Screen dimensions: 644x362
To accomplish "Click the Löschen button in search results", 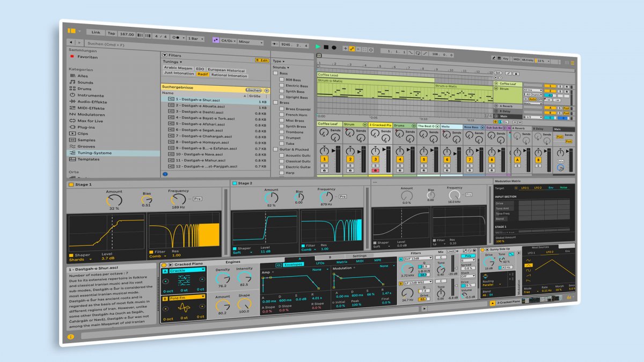I will pos(253,90).
